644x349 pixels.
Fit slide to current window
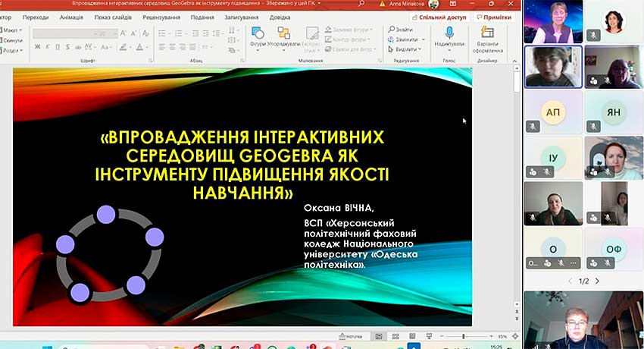[x=515, y=336]
